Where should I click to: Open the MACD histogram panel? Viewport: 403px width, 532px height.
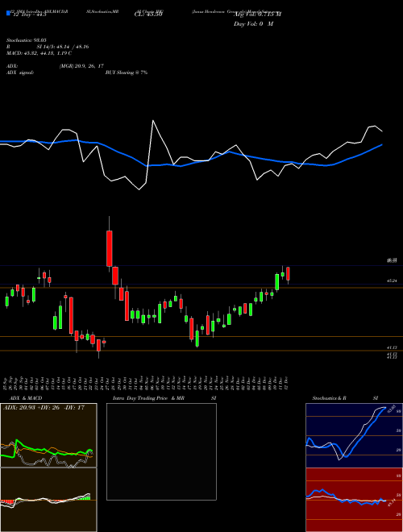(48, 500)
